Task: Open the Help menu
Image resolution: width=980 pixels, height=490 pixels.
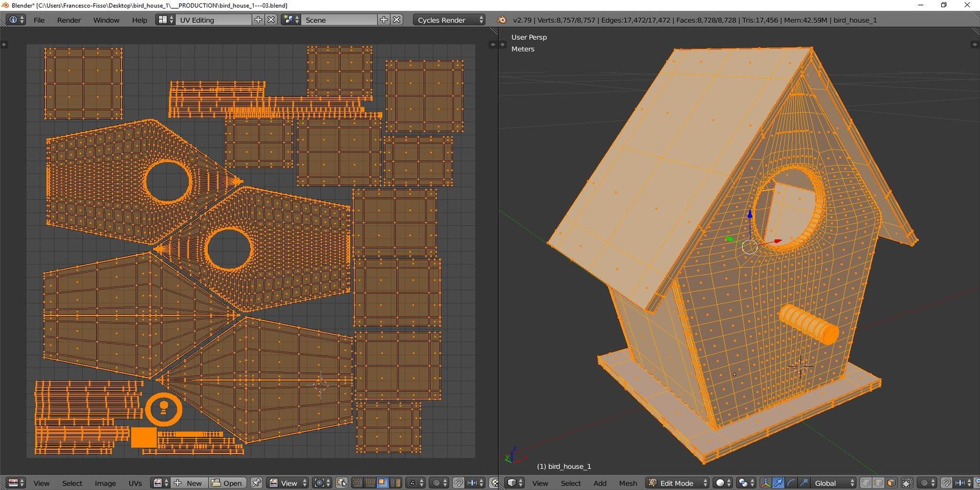Action: click(x=139, y=20)
